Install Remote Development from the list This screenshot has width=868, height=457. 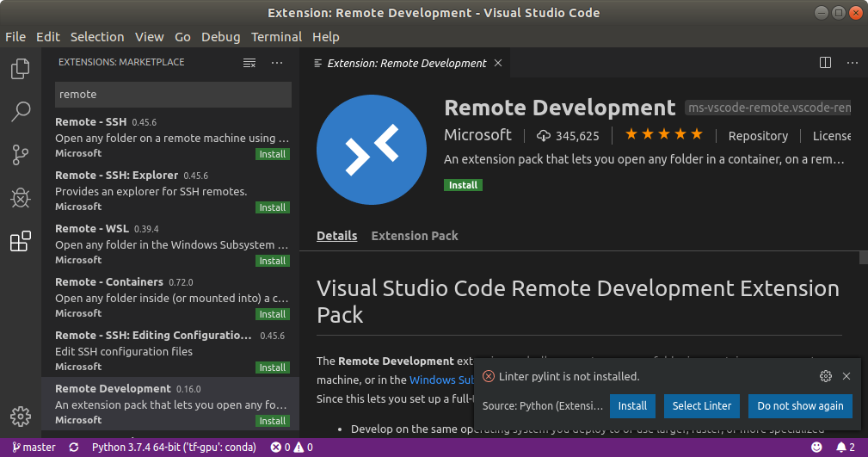pyautogui.click(x=273, y=421)
